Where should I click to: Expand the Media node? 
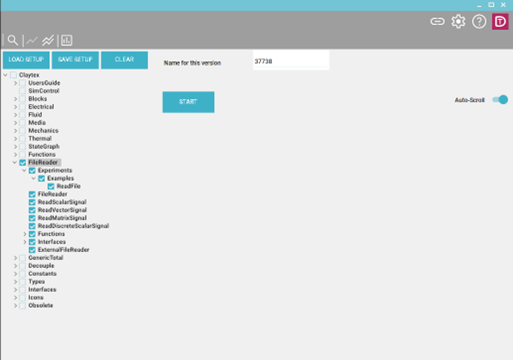coord(15,123)
